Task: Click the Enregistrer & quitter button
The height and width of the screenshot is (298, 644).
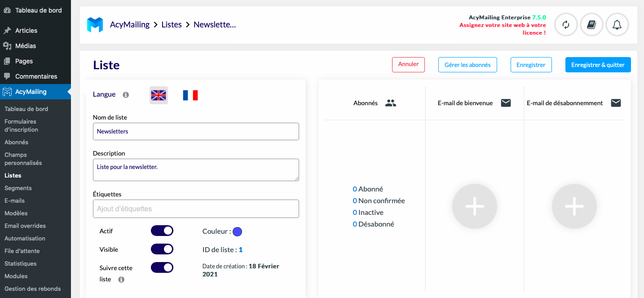Action: coord(598,65)
